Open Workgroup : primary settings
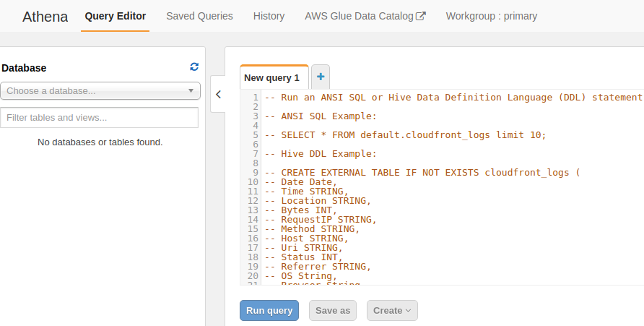This screenshot has width=644, height=326. click(x=491, y=16)
